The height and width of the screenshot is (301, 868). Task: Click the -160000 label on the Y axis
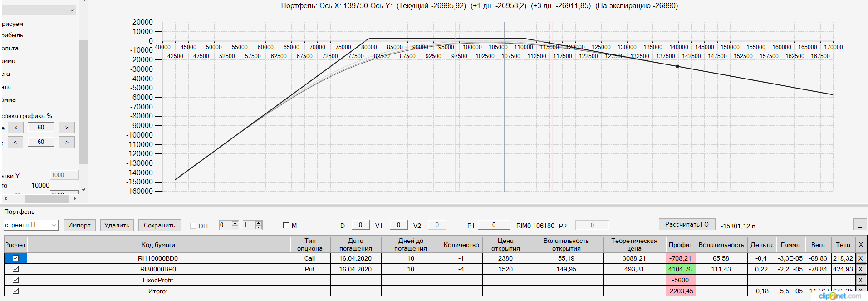tap(140, 191)
